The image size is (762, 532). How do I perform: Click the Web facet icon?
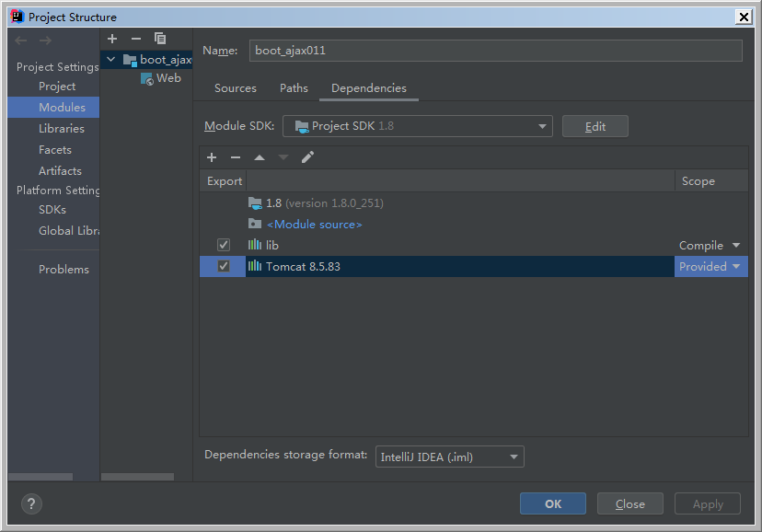(x=146, y=79)
